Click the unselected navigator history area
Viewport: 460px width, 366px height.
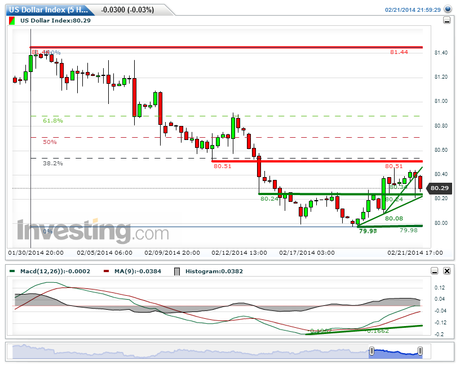[x=191, y=352]
